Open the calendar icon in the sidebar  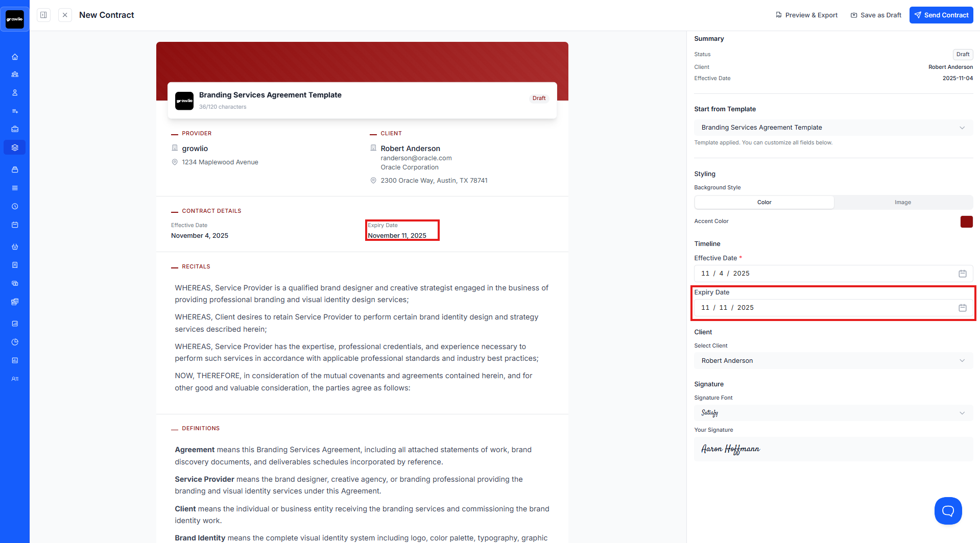[15, 225]
